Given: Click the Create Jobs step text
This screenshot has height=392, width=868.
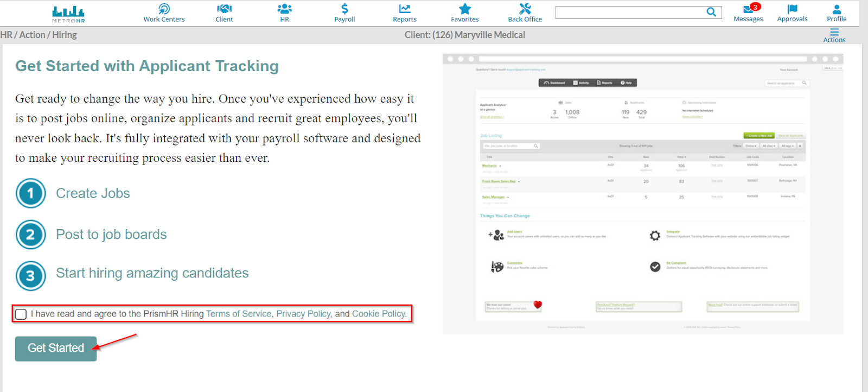Looking at the screenshot, I should click(x=93, y=193).
